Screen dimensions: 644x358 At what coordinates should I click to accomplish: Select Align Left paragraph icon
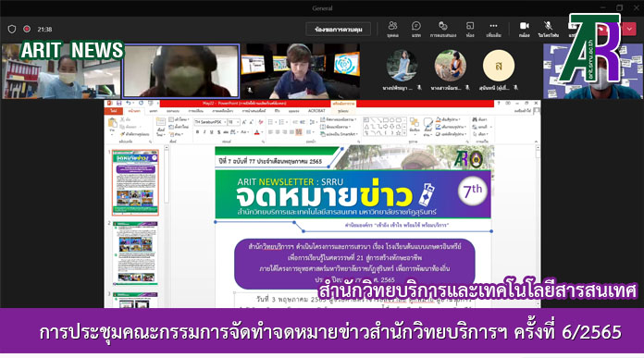click(270, 131)
